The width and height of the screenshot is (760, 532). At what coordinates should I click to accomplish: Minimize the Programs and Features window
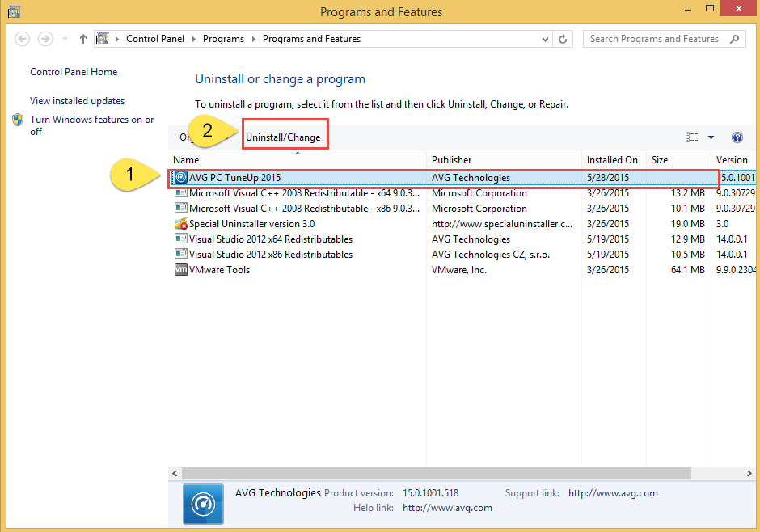[x=688, y=9]
